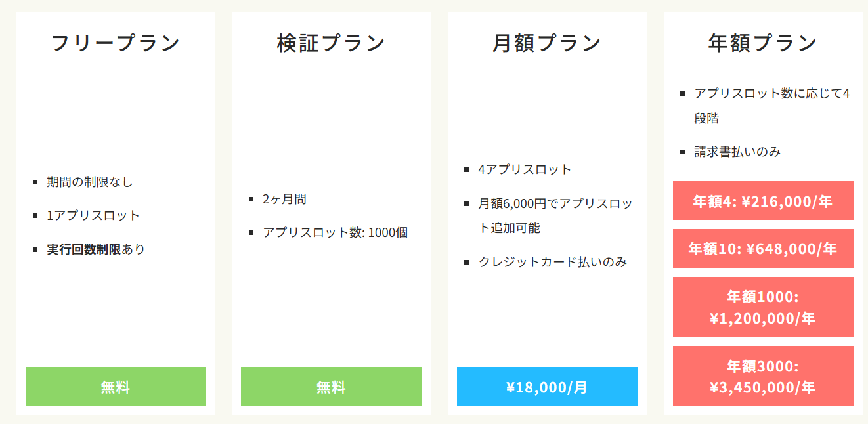The image size is (868, 424).
Task: Click クレジットカード払いのみ text
Action: coord(553,262)
